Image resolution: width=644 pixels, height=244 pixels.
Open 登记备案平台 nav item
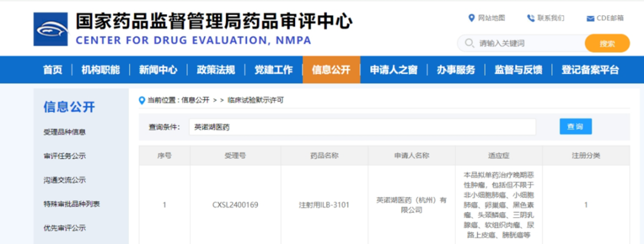tap(590, 70)
